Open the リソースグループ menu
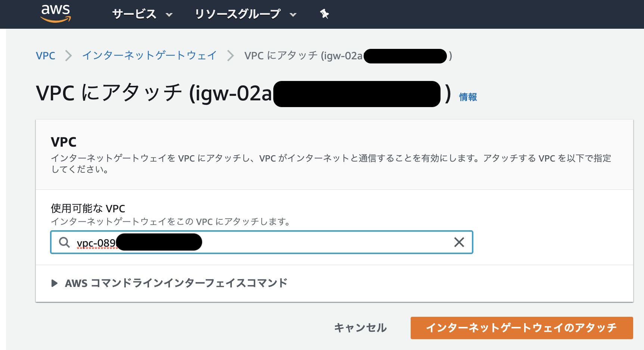The width and height of the screenshot is (644, 350). [x=246, y=14]
